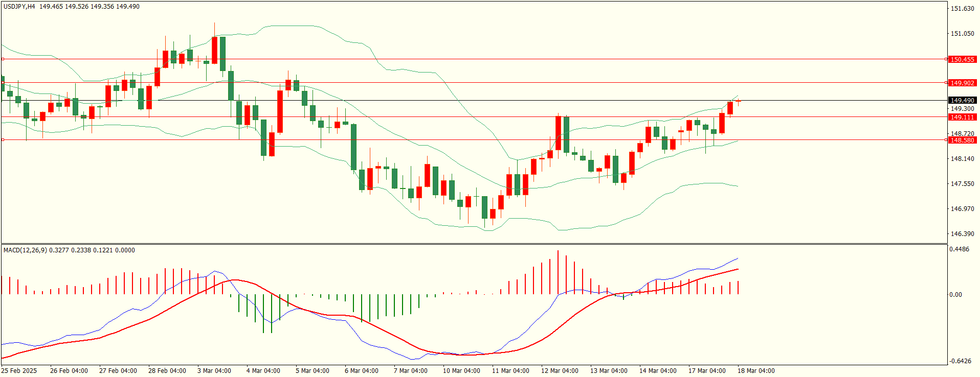Grab the left handle of the 148.580 line
This screenshot has height=377, width=980.
pyautogui.click(x=3, y=139)
